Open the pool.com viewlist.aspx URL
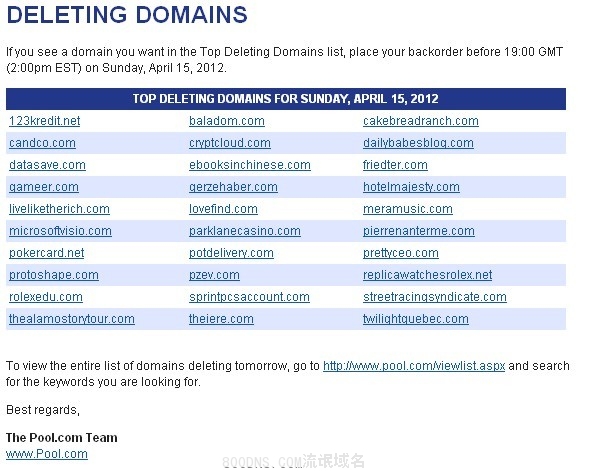Screen dimensions: 590x471 414,366
